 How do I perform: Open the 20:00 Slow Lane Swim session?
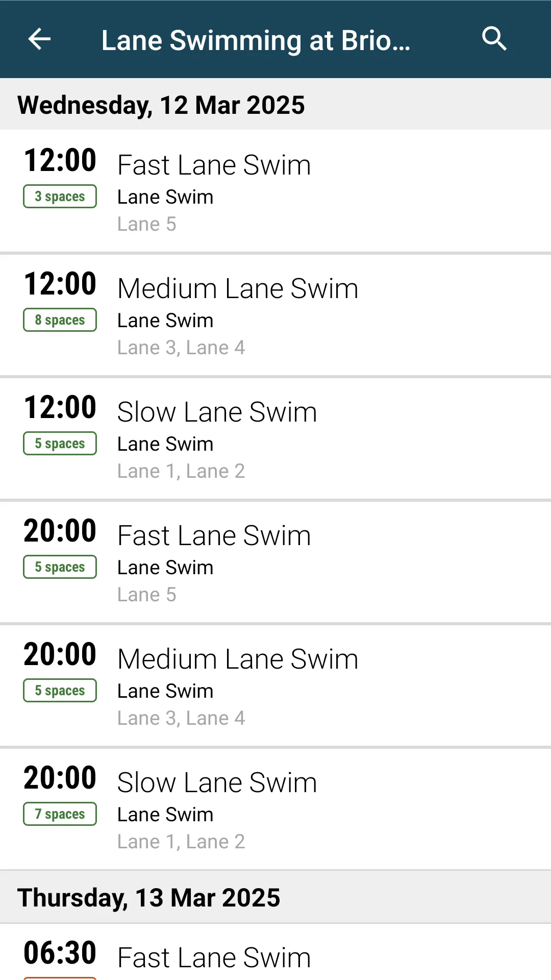pos(275,808)
